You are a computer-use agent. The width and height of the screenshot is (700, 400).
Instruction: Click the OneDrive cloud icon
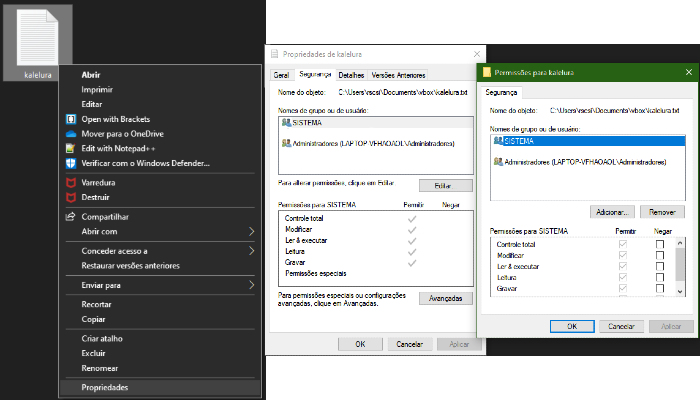point(71,134)
